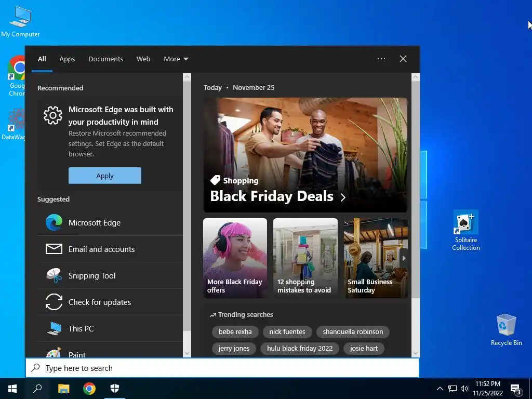Open This PC from suggestions

110,328
